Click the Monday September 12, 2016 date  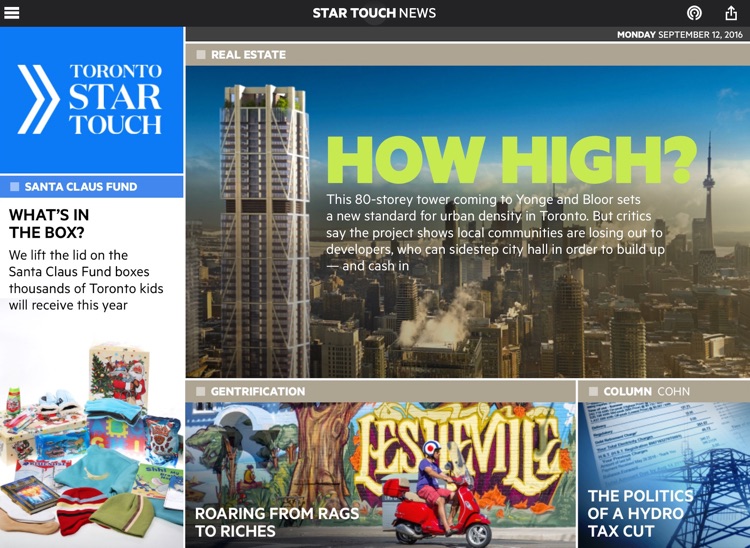[x=680, y=34]
